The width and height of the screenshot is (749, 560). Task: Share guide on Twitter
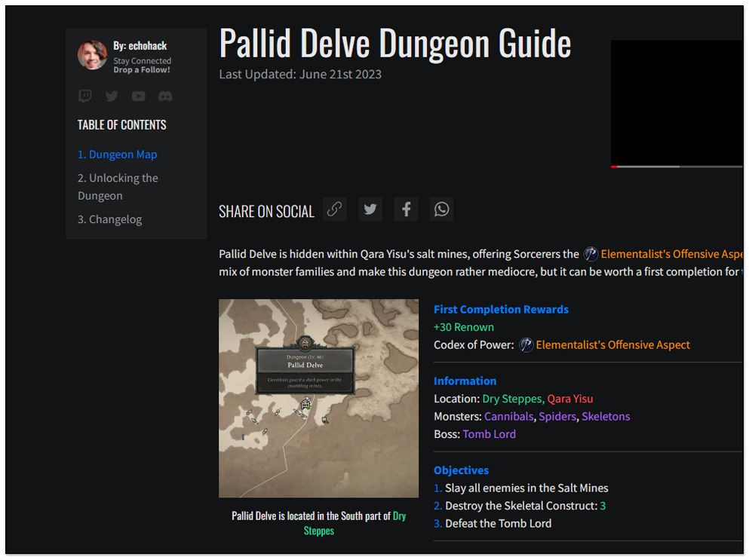click(x=370, y=209)
